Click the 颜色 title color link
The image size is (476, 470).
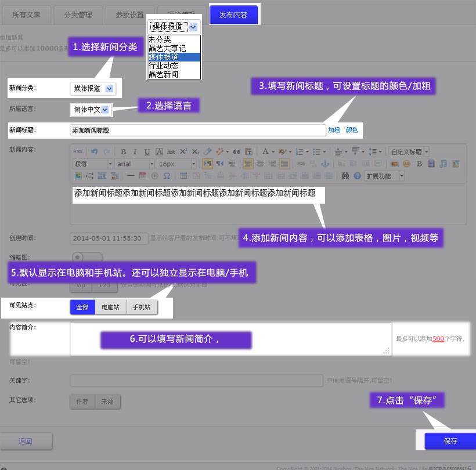tap(352, 131)
